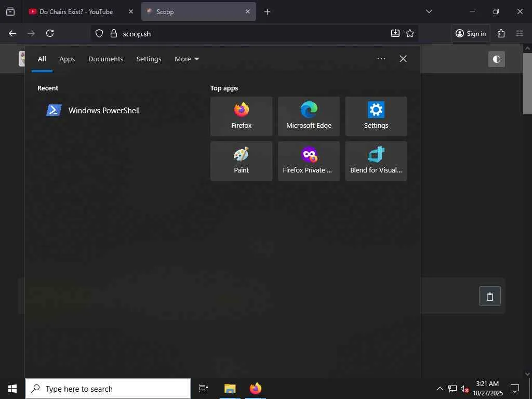Expand the More search filter dropdown
This screenshot has height=399, width=532.
point(187,59)
